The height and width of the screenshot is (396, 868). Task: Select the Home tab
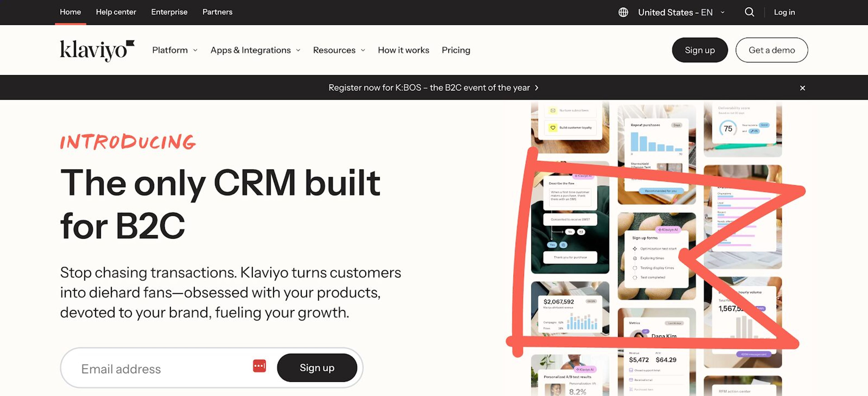tap(71, 12)
